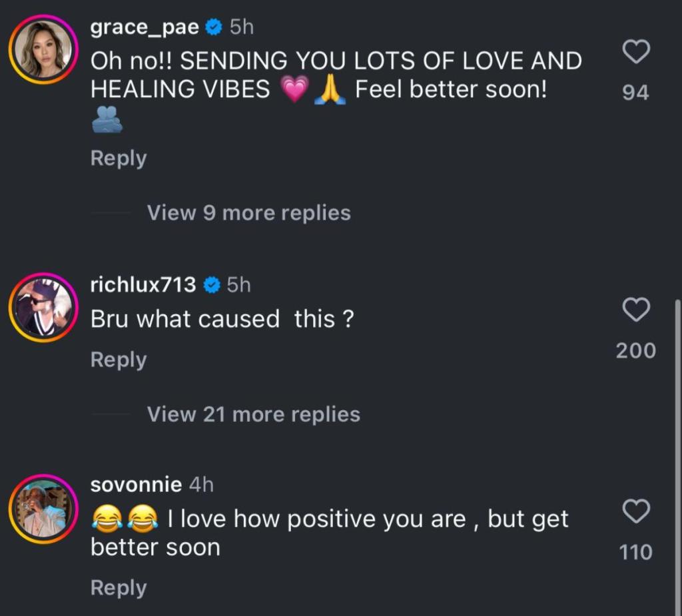Open the richlux713 username link

coord(143,285)
